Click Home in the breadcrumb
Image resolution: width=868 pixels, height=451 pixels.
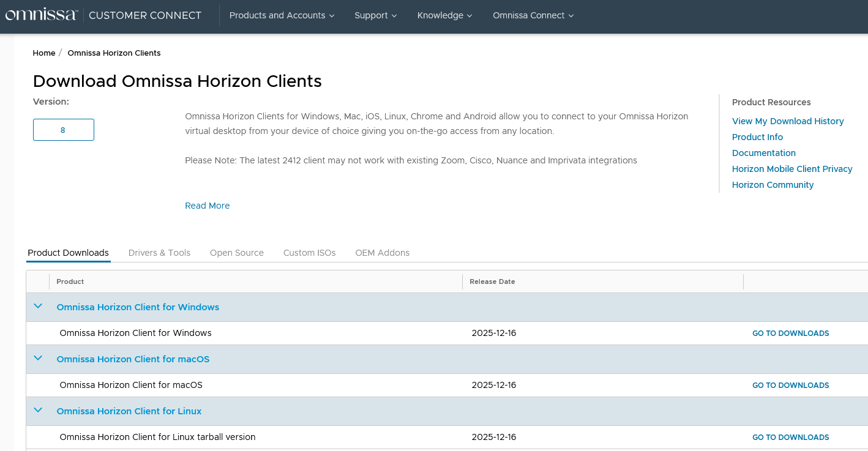pos(44,53)
